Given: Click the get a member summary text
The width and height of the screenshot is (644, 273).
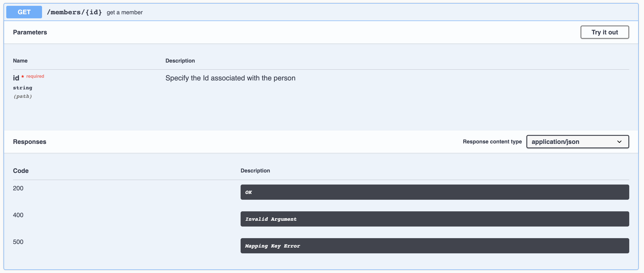Looking at the screenshot, I should (x=125, y=12).
